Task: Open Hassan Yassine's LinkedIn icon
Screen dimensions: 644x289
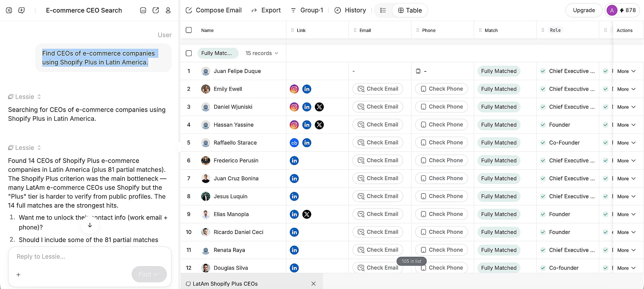Action: coord(307,125)
